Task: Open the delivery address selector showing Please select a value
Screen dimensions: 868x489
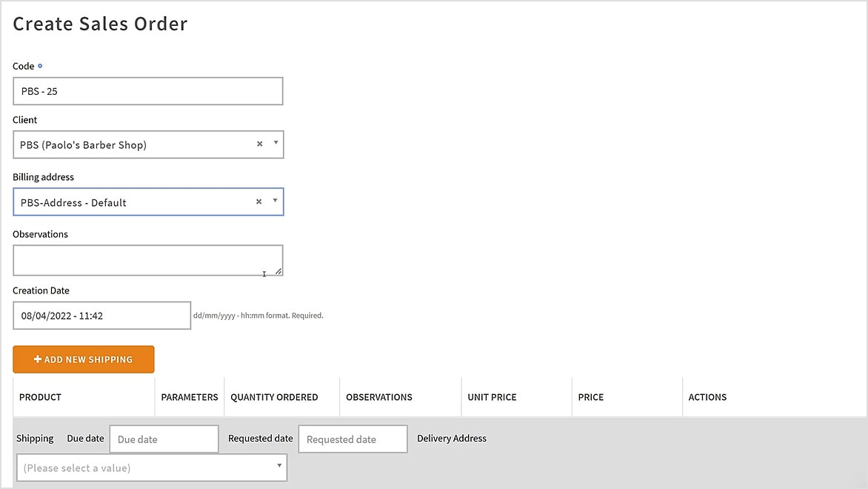Action: pyautogui.click(x=151, y=467)
